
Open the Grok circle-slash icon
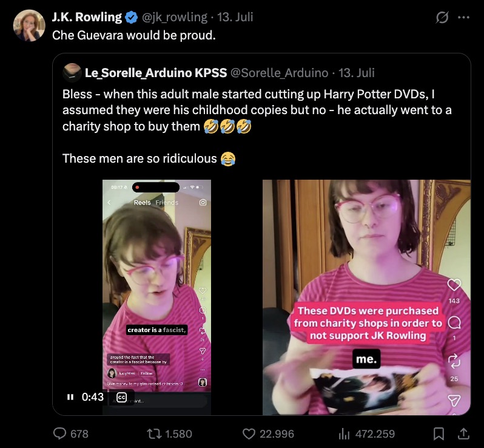442,18
